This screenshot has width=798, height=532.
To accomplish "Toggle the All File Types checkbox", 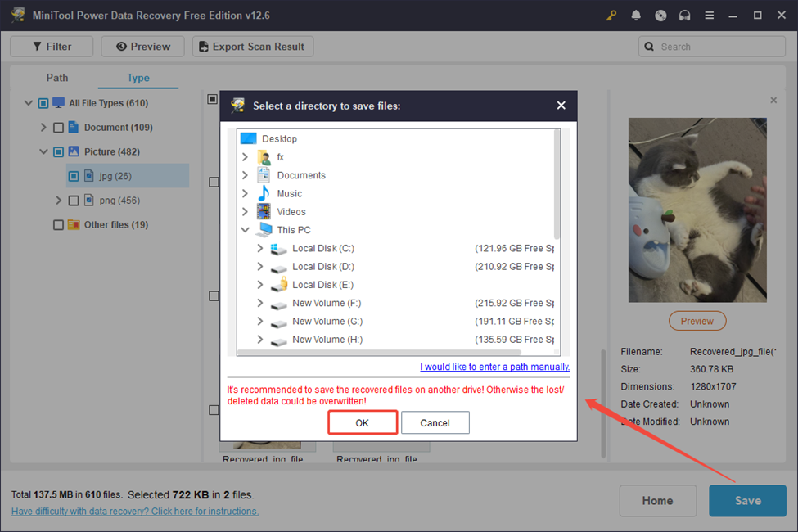I will 43,103.
